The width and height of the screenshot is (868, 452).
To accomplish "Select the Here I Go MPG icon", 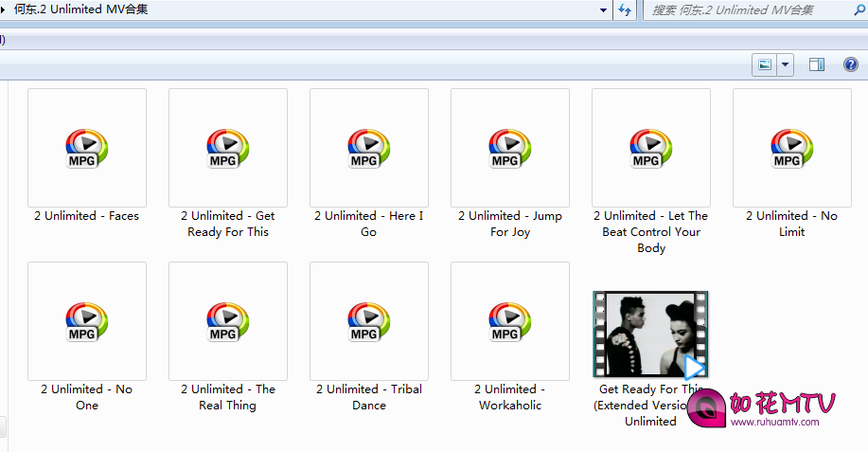I will pyautogui.click(x=369, y=148).
